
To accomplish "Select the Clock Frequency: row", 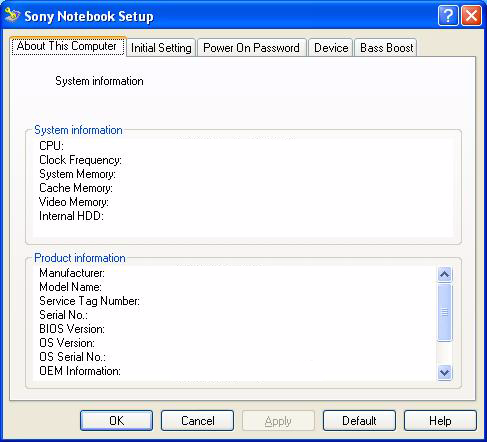I will [80, 160].
